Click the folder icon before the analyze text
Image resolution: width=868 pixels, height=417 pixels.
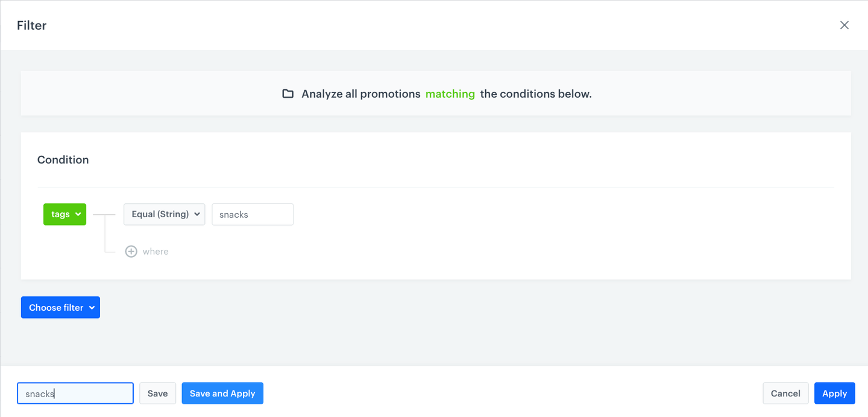coord(288,94)
